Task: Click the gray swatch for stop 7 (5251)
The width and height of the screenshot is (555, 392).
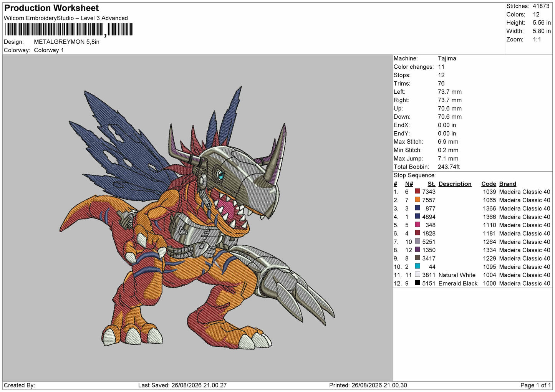Action: [x=417, y=241]
